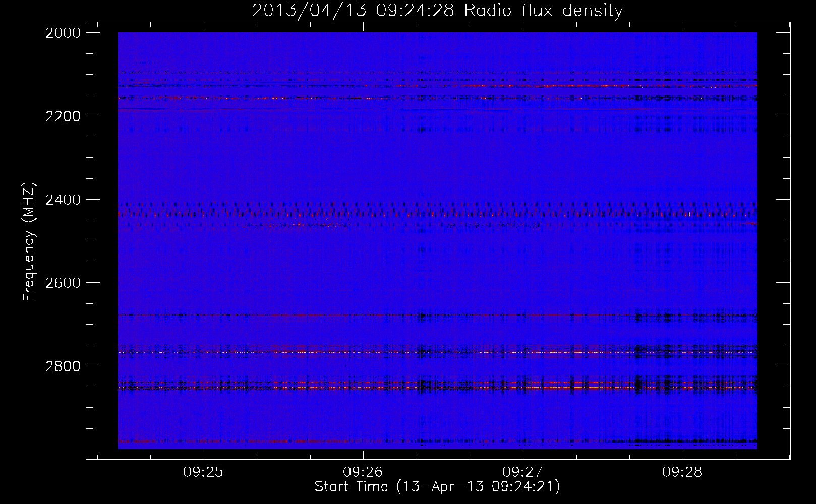The height and width of the screenshot is (504, 816).
Task: Click the 09:28 time axis label
Action: (x=682, y=472)
